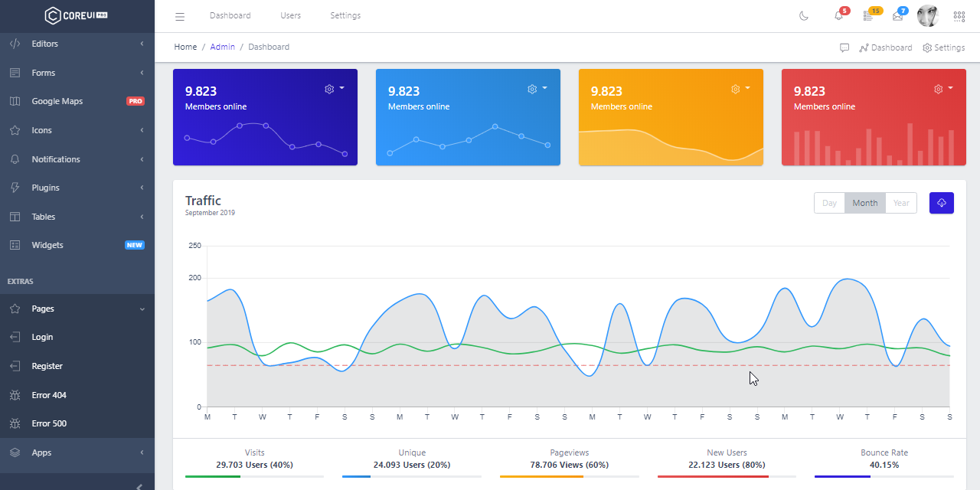This screenshot has width=980, height=490.
Task: Open the Users header menu item
Action: [291, 15]
